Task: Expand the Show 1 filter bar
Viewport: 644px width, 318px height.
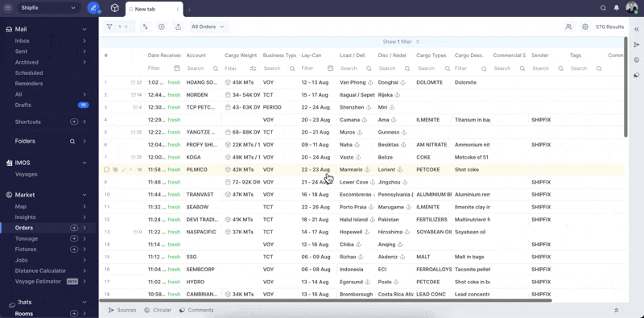Action: [x=401, y=42]
